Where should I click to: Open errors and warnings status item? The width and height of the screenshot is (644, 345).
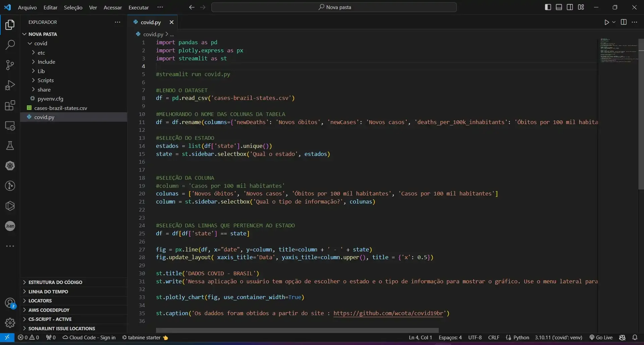coord(29,338)
